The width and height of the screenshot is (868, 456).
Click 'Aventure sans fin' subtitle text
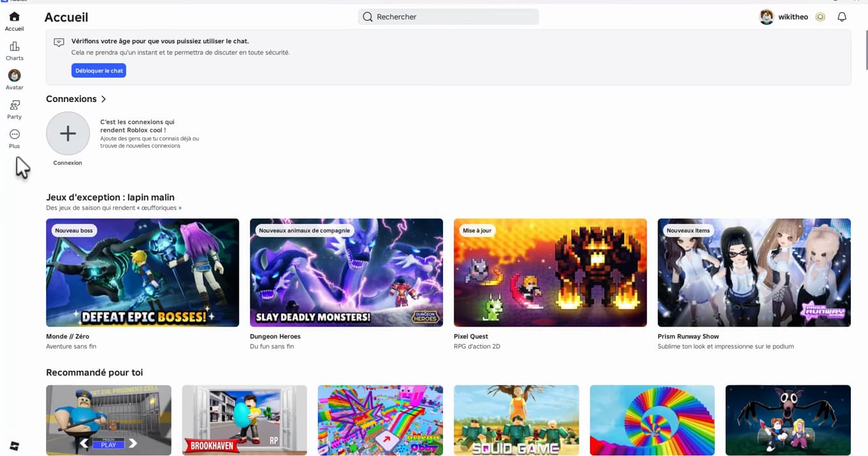pos(71,346)
